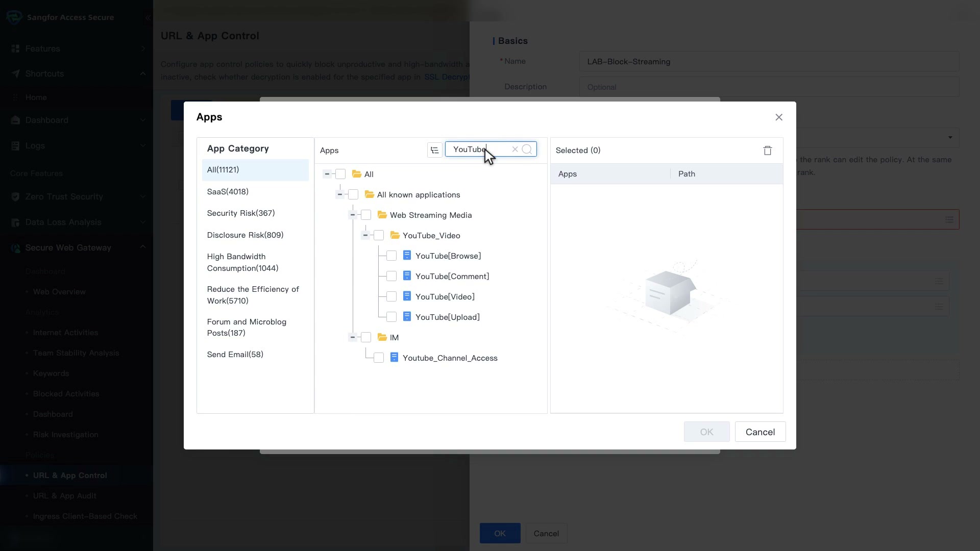Collapse the Web Streaming Media node

(353, 215)
